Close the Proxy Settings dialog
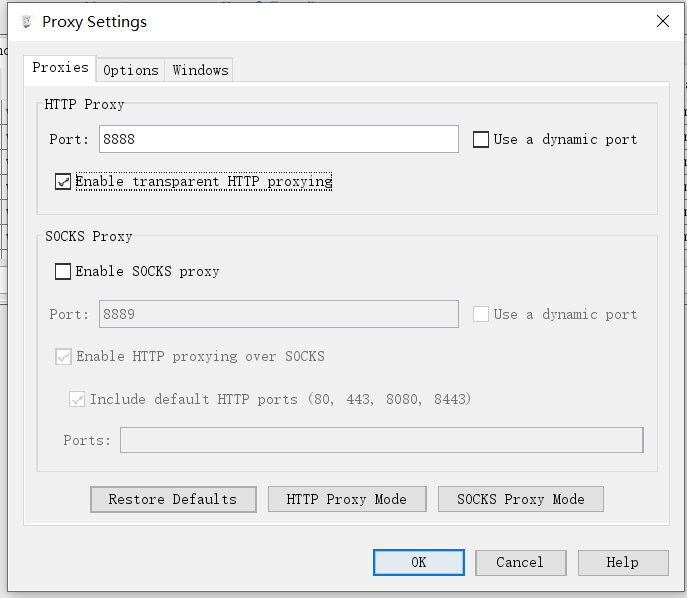The width and height of the screenshot is (687, 598). [662, 21]
